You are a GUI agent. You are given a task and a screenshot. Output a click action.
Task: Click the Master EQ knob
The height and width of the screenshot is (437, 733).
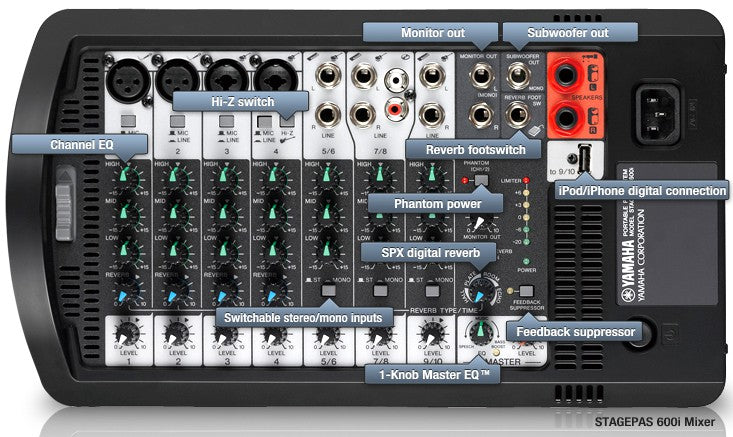(x=480, y=331)
